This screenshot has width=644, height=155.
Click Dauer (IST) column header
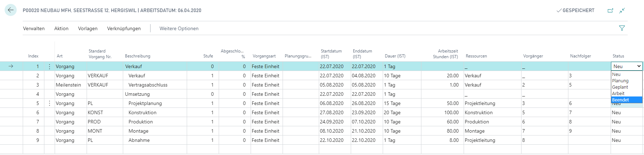(395, 56)
